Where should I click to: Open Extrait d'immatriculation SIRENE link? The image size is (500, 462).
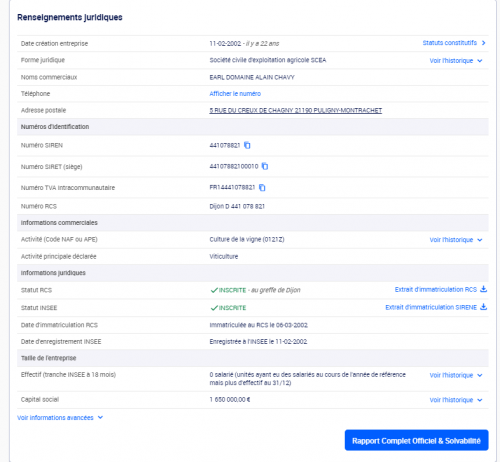[x=431, y=307]
